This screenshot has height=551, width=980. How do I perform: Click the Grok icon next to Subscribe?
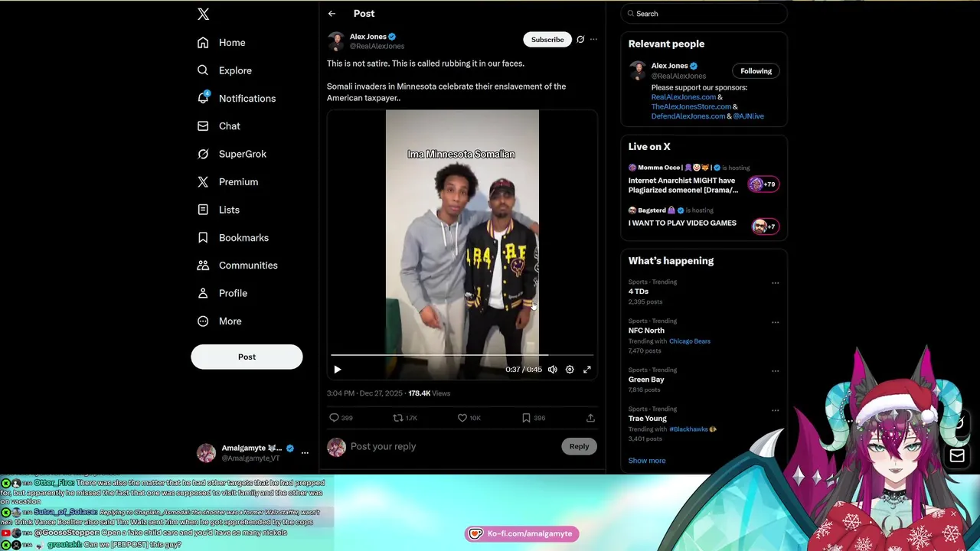point(580,40)
